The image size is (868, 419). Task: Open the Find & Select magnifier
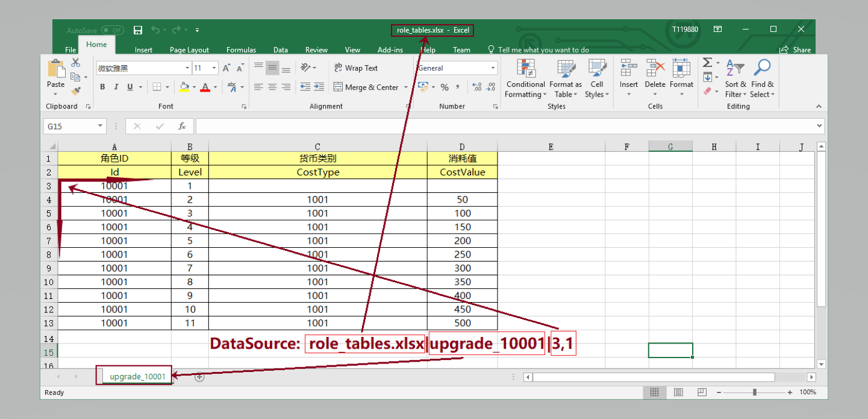pos(762,68)
